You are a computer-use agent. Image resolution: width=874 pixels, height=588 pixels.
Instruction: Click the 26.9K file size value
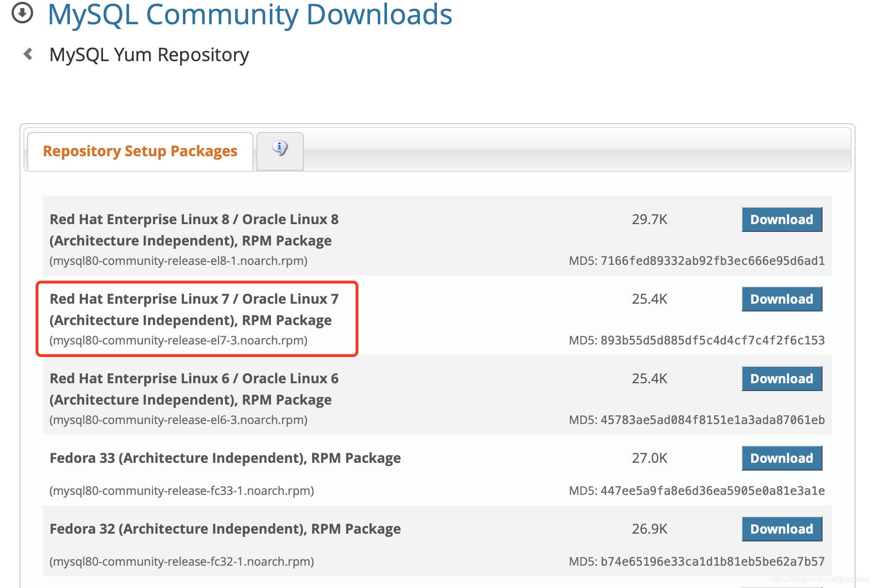click(650, 529)
